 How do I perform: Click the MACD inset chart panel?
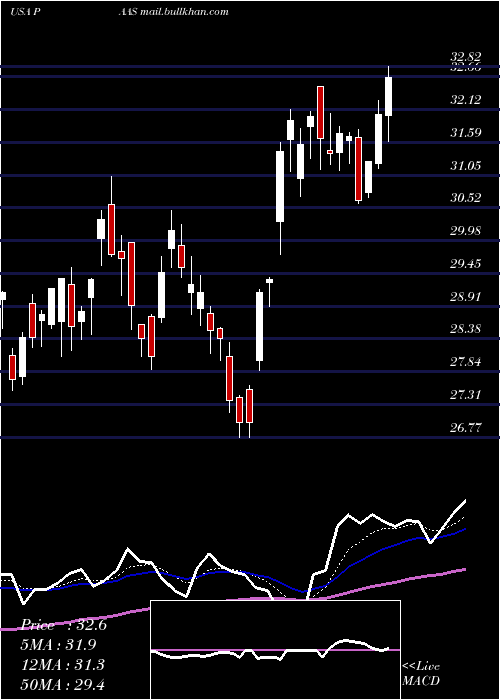click(x=275, y=650)
